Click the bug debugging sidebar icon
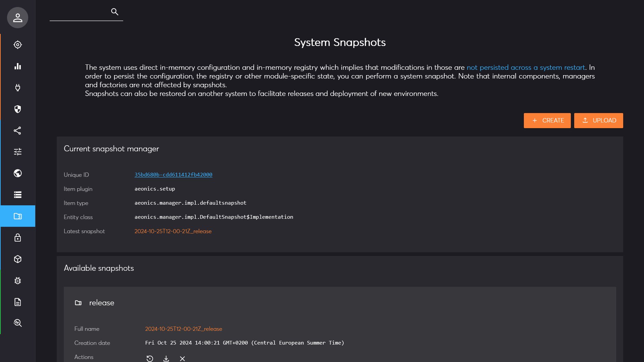 click(x=17, y=280)
